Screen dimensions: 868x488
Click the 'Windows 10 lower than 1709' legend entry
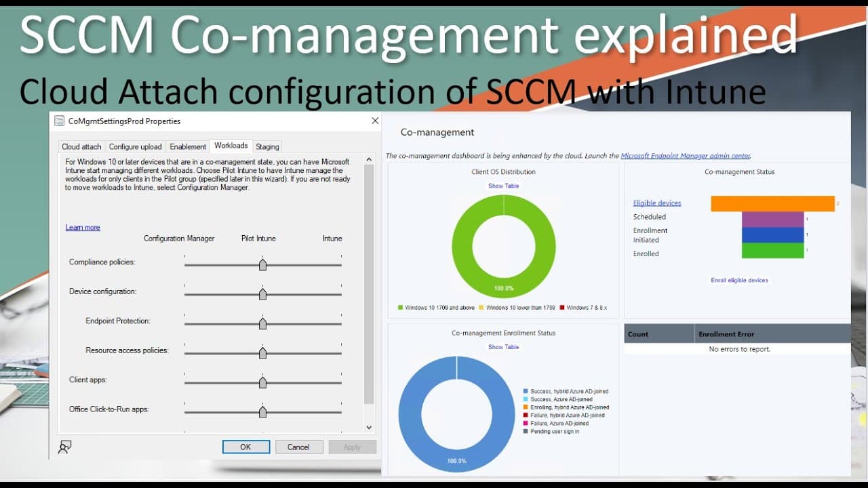click(x=517, y=308)
